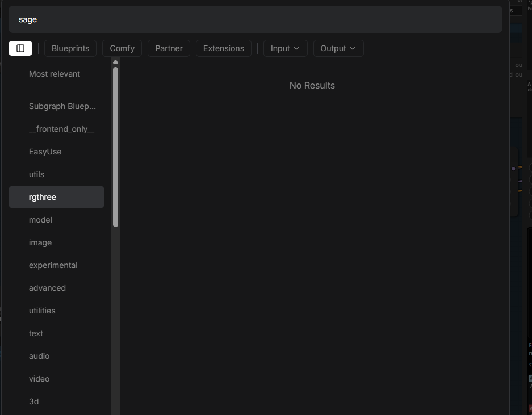The height and width of the screenshot is (415, 532).
Task: Click the category list scrollbar thumb
Action: coord(115,147)
